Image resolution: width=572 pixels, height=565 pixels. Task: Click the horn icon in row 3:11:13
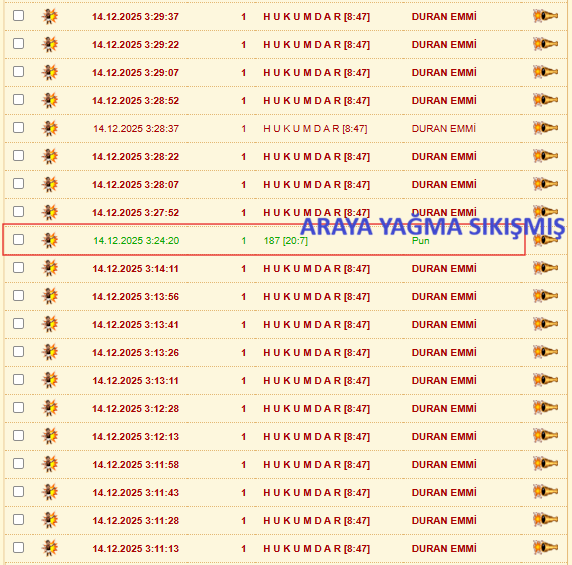tap(545, 548)
